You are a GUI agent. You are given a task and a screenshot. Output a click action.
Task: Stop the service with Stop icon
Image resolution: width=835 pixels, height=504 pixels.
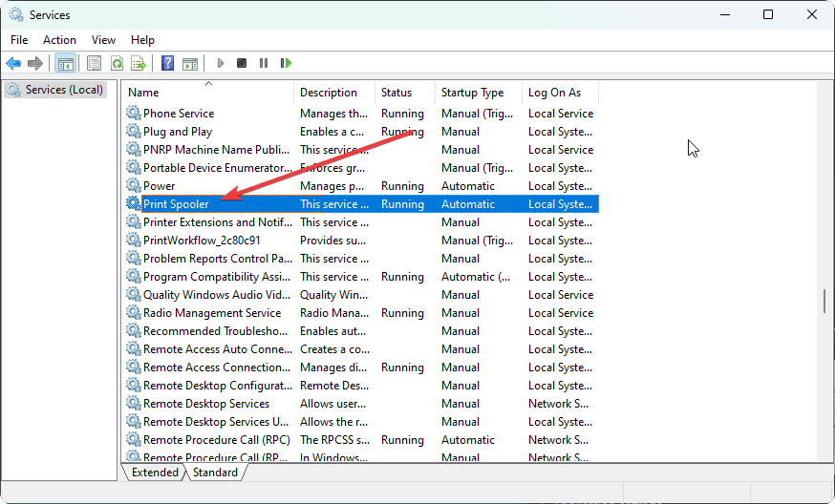point(242,63)
